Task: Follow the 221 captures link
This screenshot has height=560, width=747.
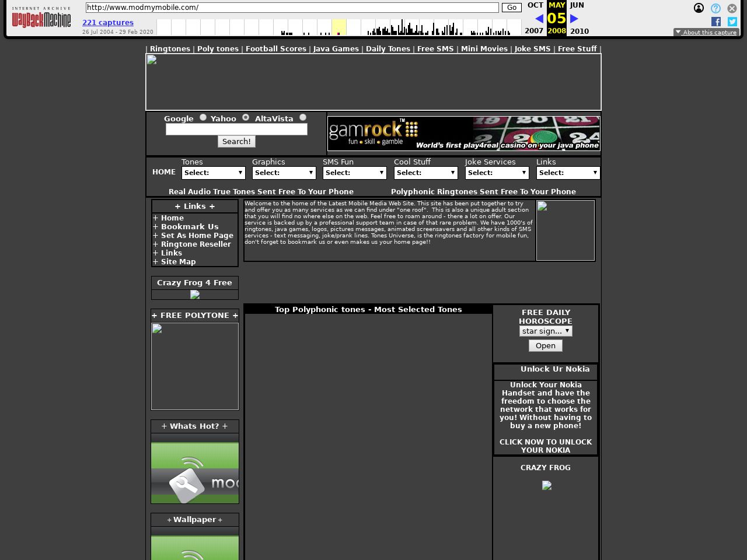Action: pyautogui.click(x=107, y=22)
